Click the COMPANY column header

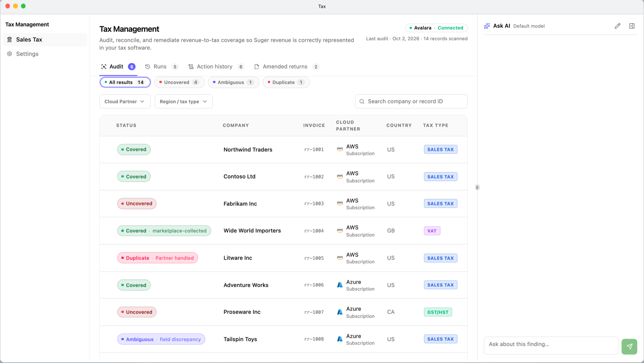click(x=236, y=125)
